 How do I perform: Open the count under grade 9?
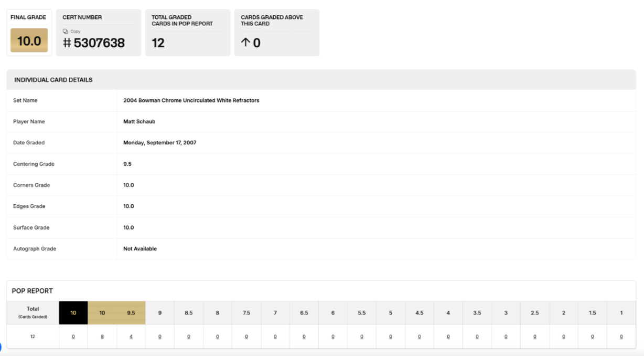point(160,337)
